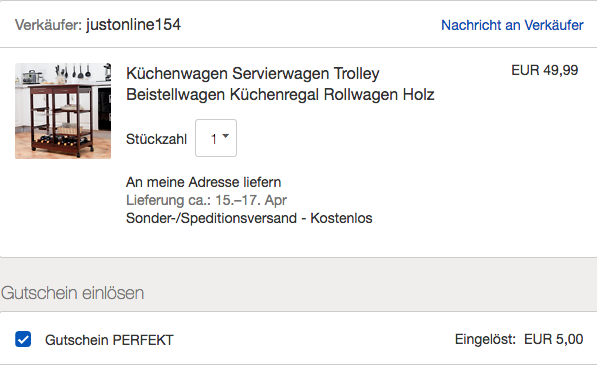This screenshot has width=597, height=365.
Task: Click seller name justonline154
Action: [133, 25]
